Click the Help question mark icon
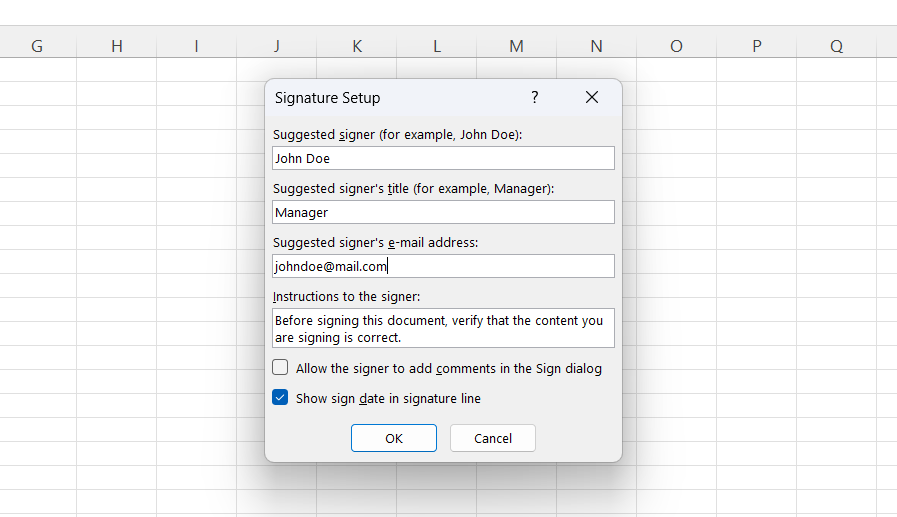 pyautogui.click(x=534, y=97)
